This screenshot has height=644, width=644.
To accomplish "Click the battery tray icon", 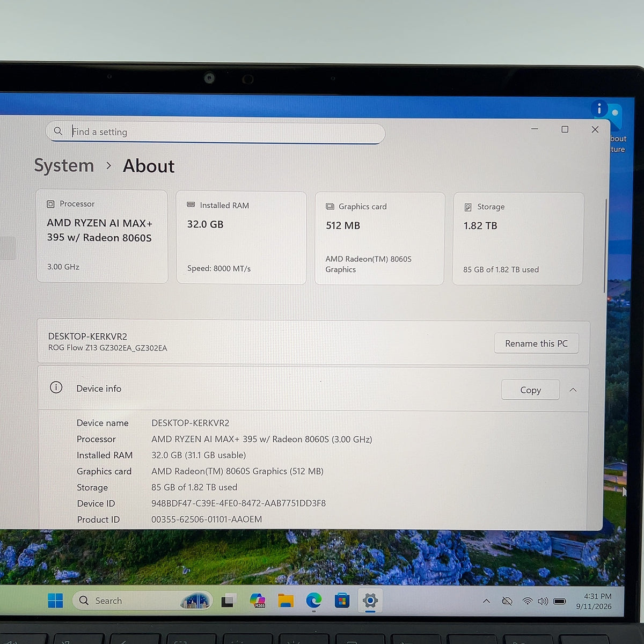I will tap(560, 601).
